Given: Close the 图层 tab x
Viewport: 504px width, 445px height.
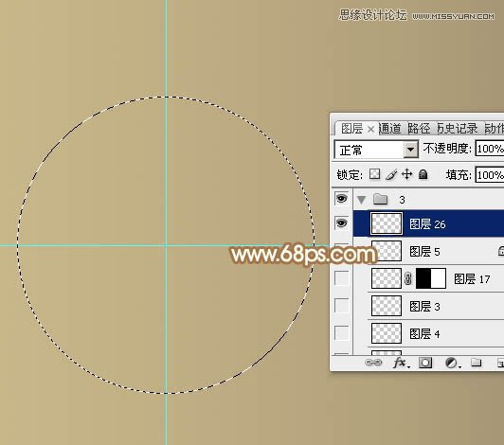Looking at the screenshot, I should [x=370, y=129].
